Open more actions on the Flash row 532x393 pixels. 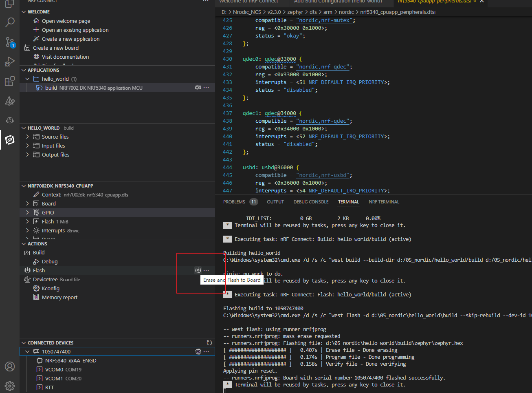(207, 270)
